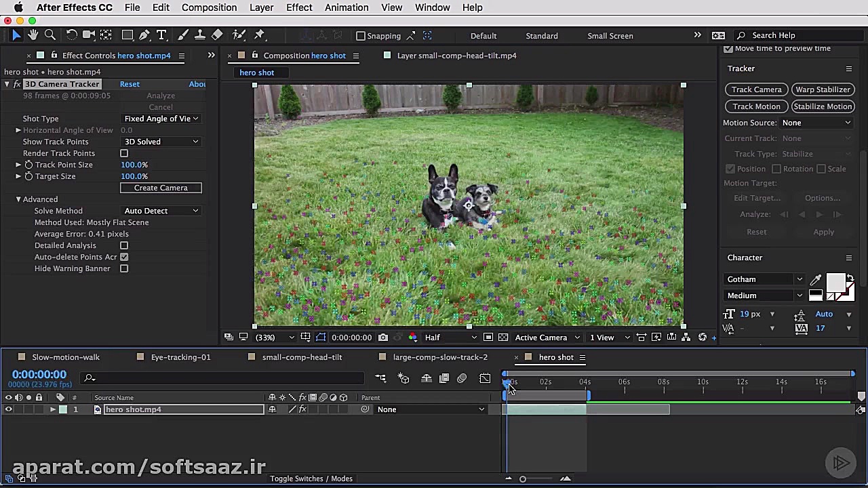Select the Zoom magnifier tool

click(x=50, y=35)
